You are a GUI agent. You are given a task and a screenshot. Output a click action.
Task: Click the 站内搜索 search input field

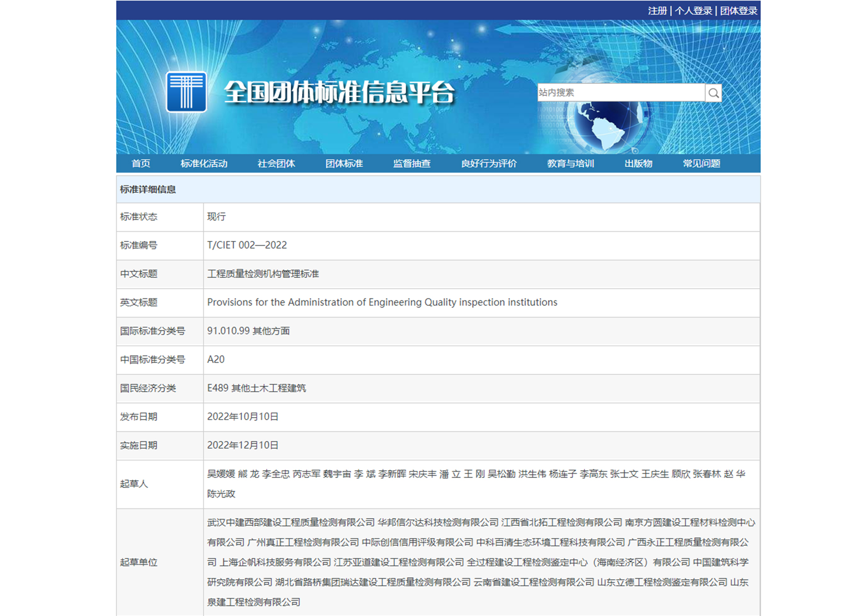pos(620,93)
